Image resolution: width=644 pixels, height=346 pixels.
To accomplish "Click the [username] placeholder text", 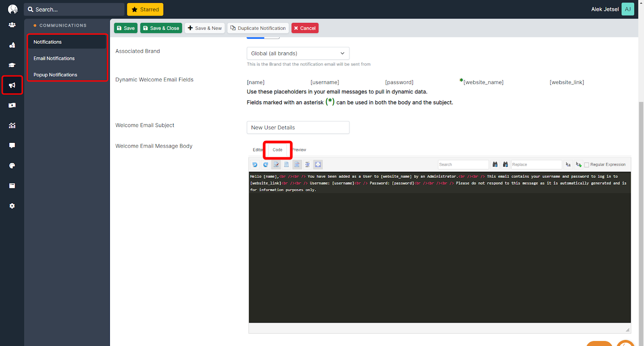I will [325, 82].
